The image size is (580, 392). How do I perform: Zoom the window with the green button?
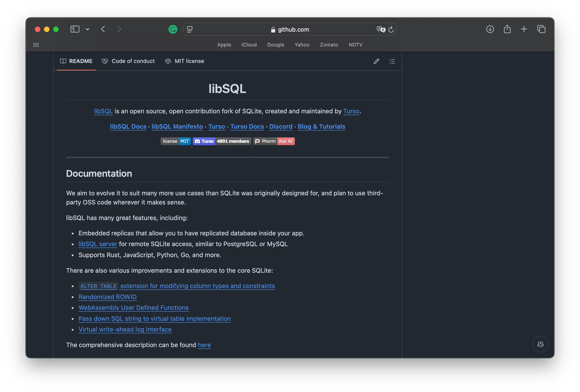56,29
